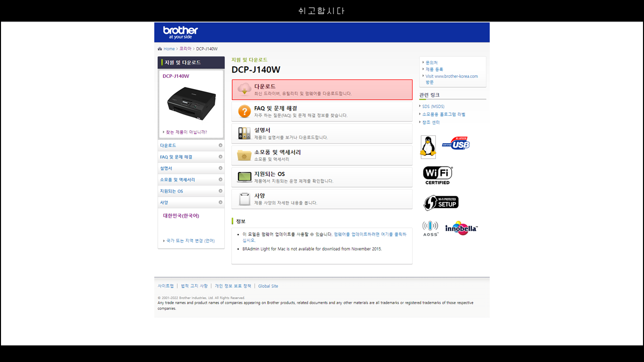644x362 pixels.
Task: Open the main 소모품 및 액세서리 heading
Action: point(277,152)
